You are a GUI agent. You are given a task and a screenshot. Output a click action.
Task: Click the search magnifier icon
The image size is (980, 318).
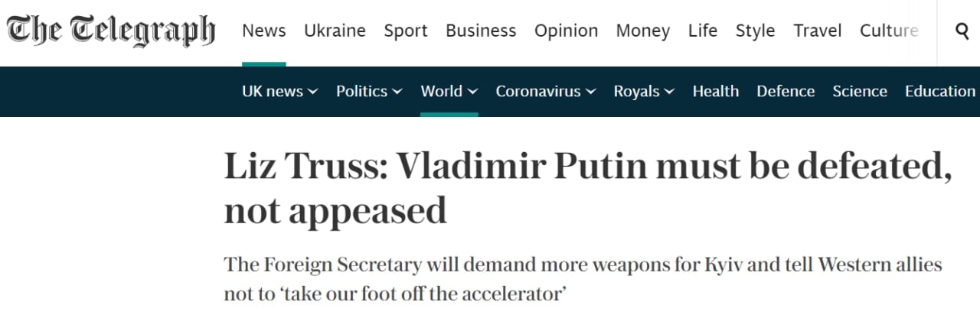(962, 31)
